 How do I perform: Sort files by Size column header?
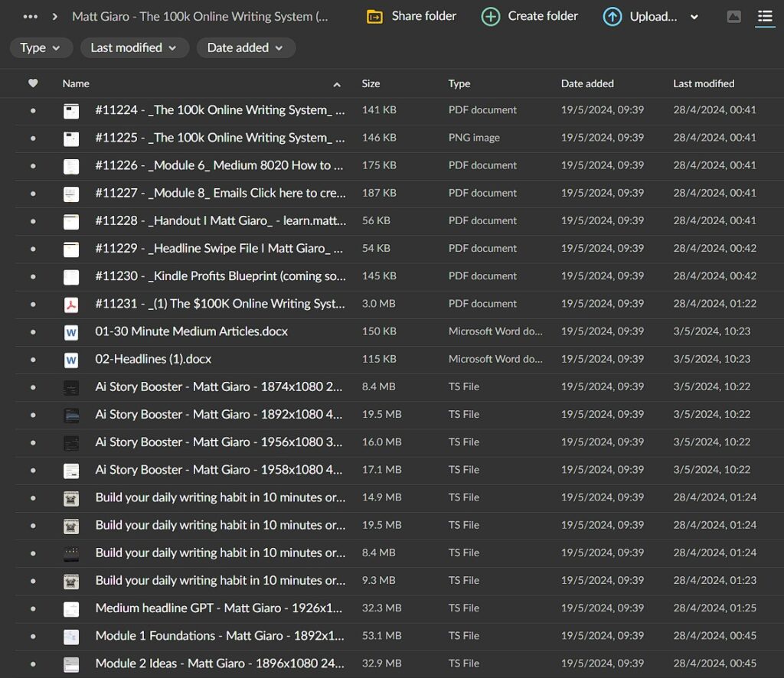pos(371,83)
